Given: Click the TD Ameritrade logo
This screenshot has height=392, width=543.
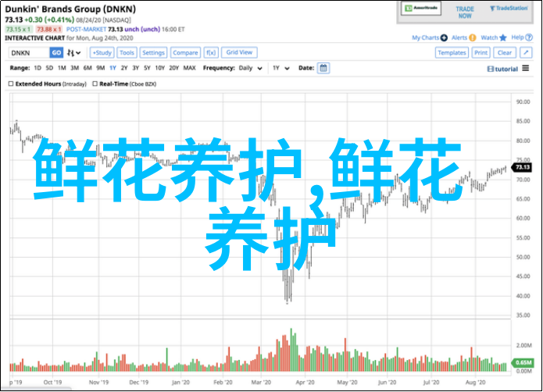Looking at the screenshot, I should [421, 9].
